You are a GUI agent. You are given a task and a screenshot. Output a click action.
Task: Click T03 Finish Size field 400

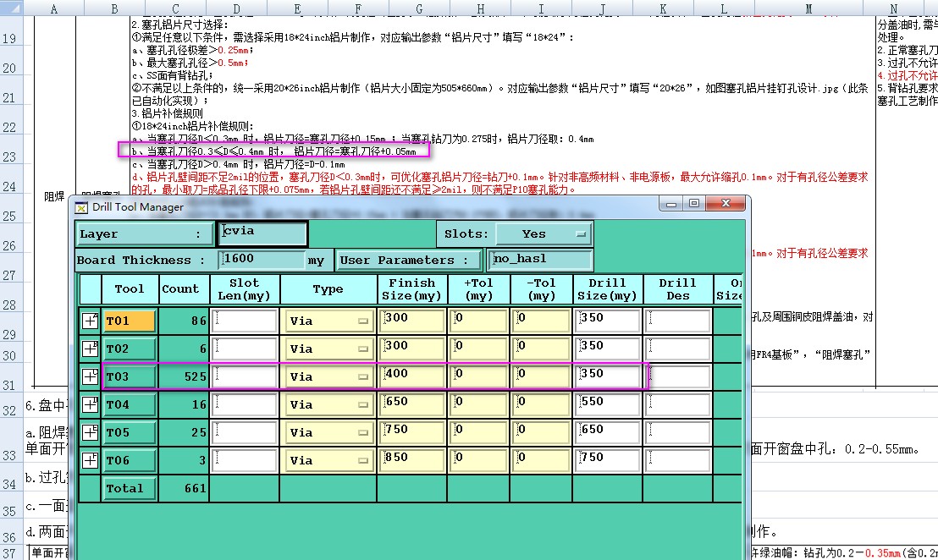pyautogui.click(x=412, y=376)
